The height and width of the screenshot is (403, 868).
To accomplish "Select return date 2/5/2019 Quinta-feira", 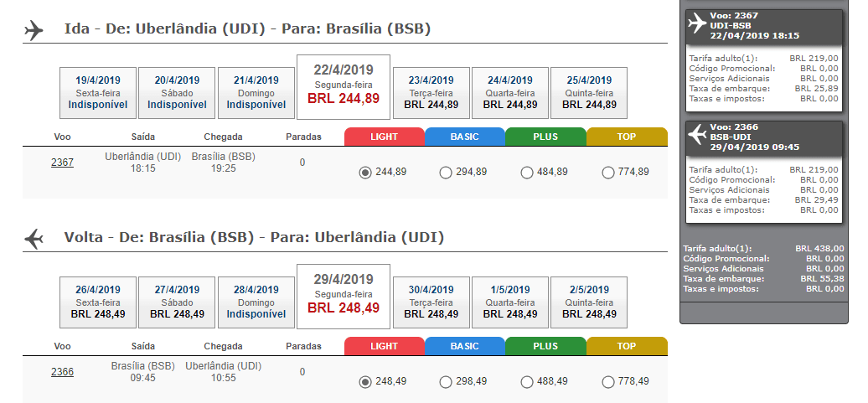I will (589, 302).
